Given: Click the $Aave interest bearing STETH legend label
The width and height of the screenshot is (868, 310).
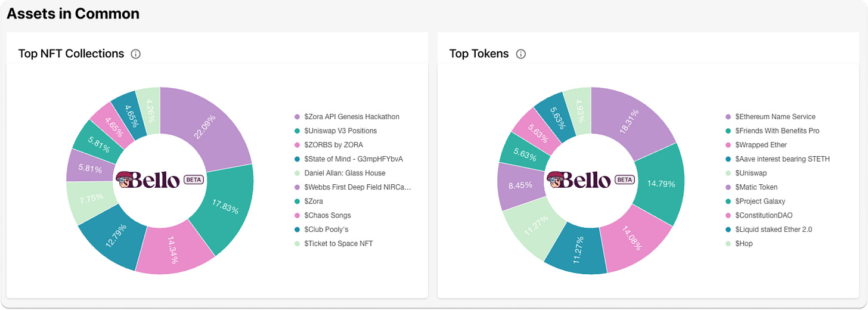Looking at the screenshot, I should [782, 159].
